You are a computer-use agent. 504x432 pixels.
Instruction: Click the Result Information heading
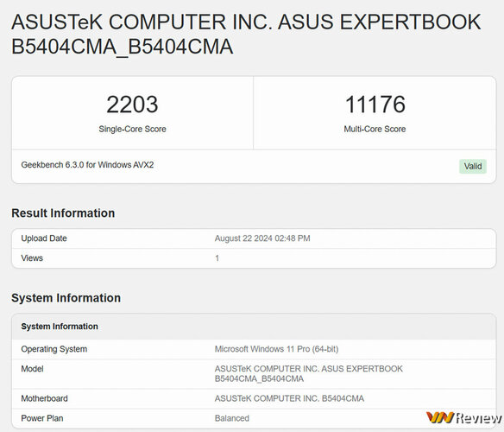point(63,213)
